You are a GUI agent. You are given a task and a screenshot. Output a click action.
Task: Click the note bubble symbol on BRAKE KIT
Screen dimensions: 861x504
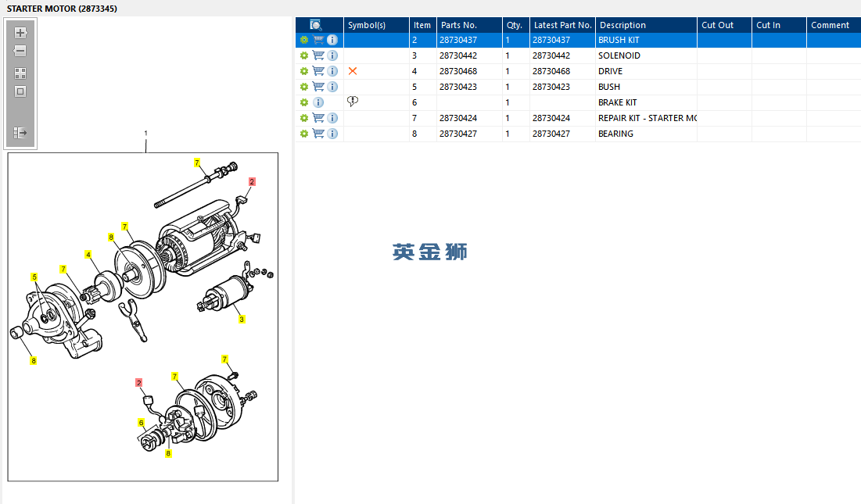point(353,102)
